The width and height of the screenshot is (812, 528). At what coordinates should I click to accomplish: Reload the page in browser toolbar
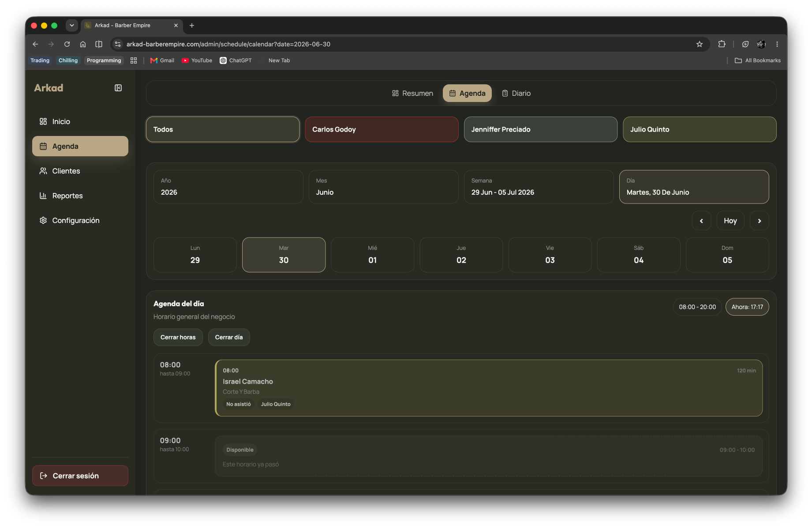coord(67,44)
